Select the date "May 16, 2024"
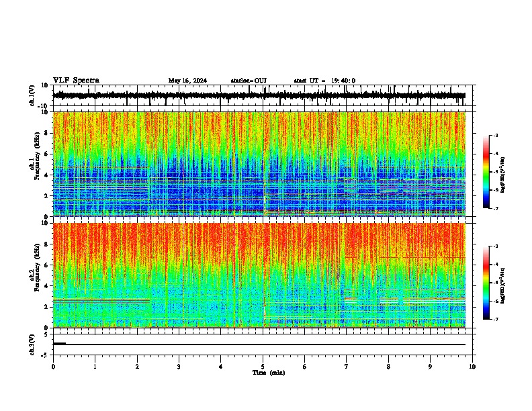The image size is (532, 411). coord(187,81)
